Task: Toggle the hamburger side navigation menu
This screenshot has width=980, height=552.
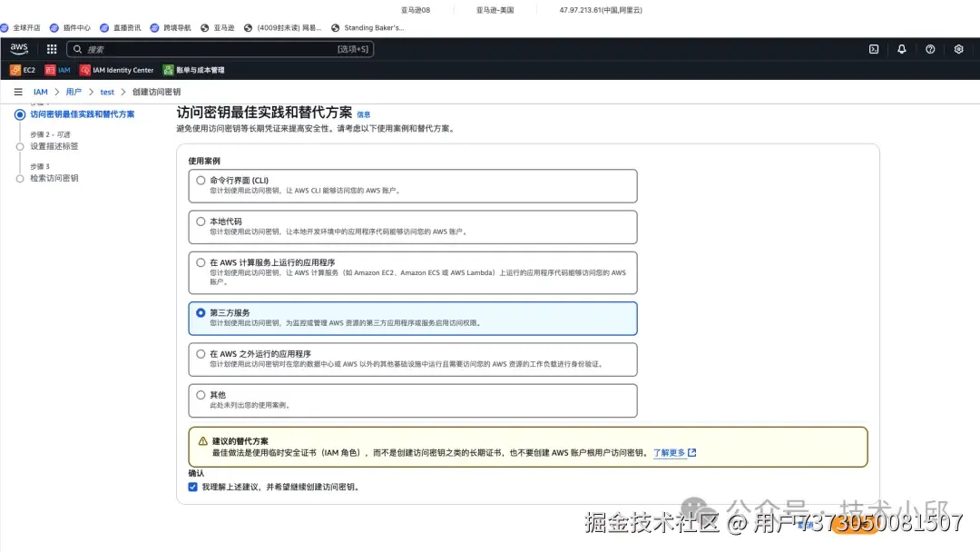Action: pos(18,92)
